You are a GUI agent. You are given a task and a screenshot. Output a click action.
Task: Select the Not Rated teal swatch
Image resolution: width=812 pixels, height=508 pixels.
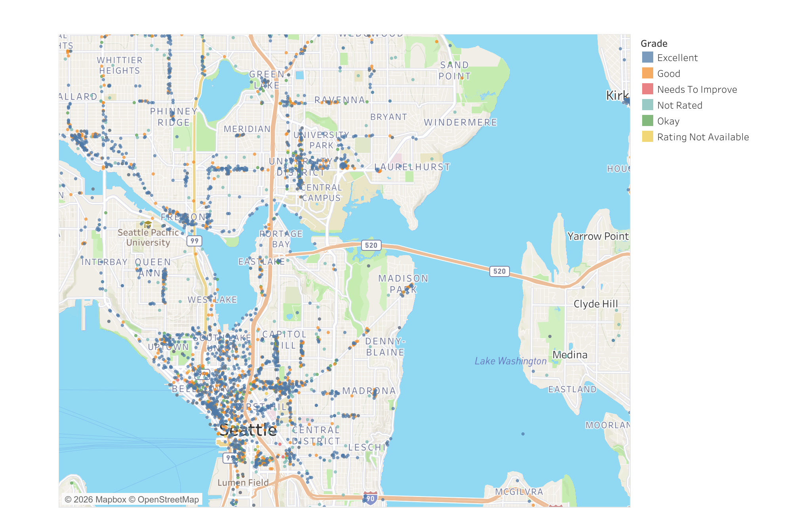click(647, 105)
